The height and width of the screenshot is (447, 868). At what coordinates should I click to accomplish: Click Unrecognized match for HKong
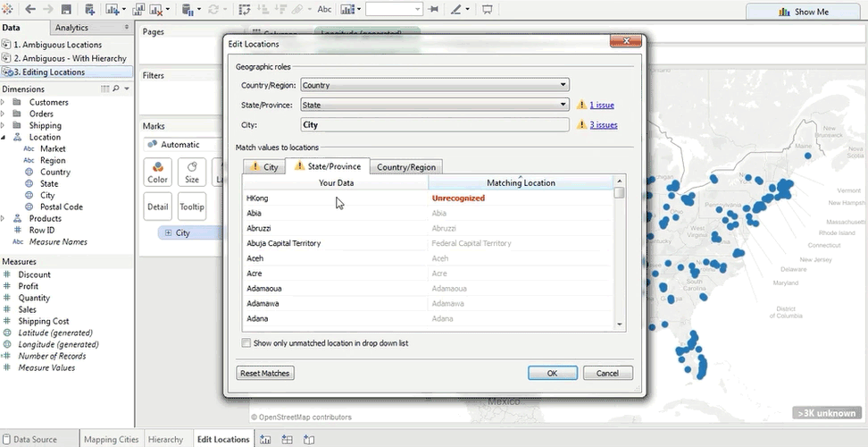pos(458,198)
